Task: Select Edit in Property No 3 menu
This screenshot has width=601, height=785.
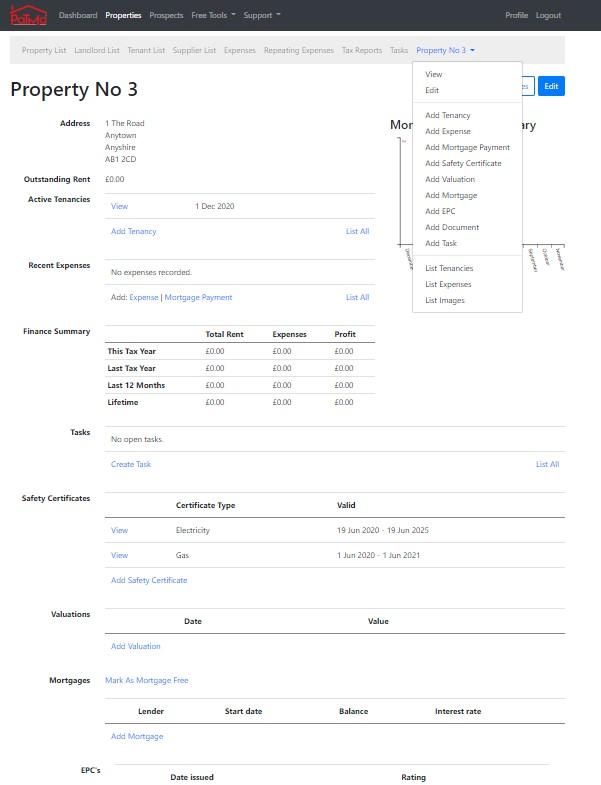Action: [432, 90]
